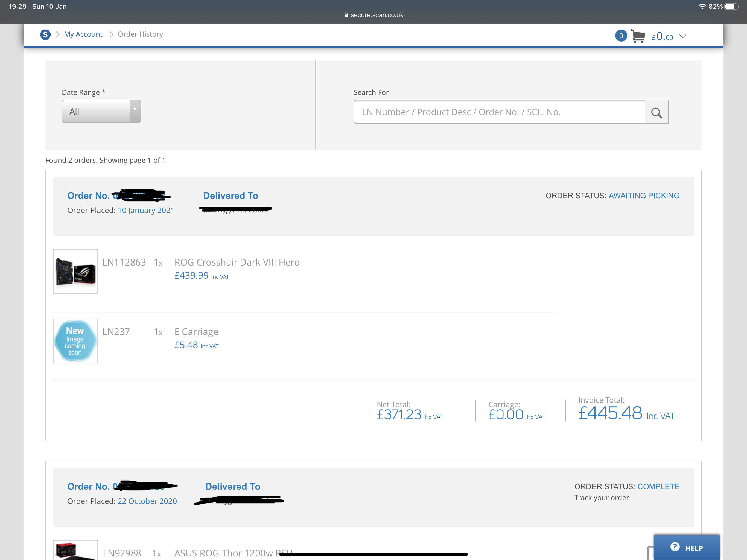This screenshot has height=560, width=747.
Task: Go to My Account breadcrumb
Action: click(x=83, y=34)
